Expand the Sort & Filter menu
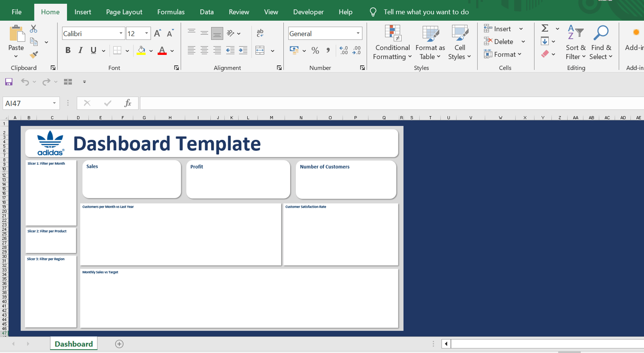644x353 pixels. tap(575, 42)
